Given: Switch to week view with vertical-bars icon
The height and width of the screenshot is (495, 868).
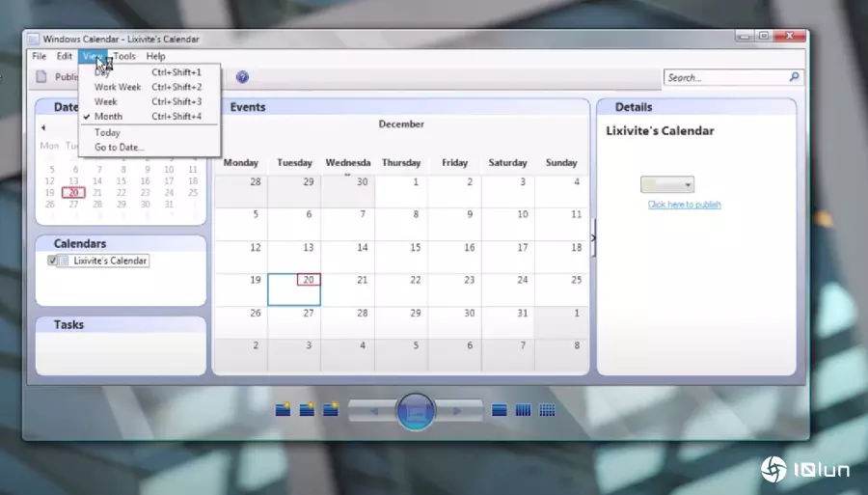Looking at the screenshot, I should (523, 410).
